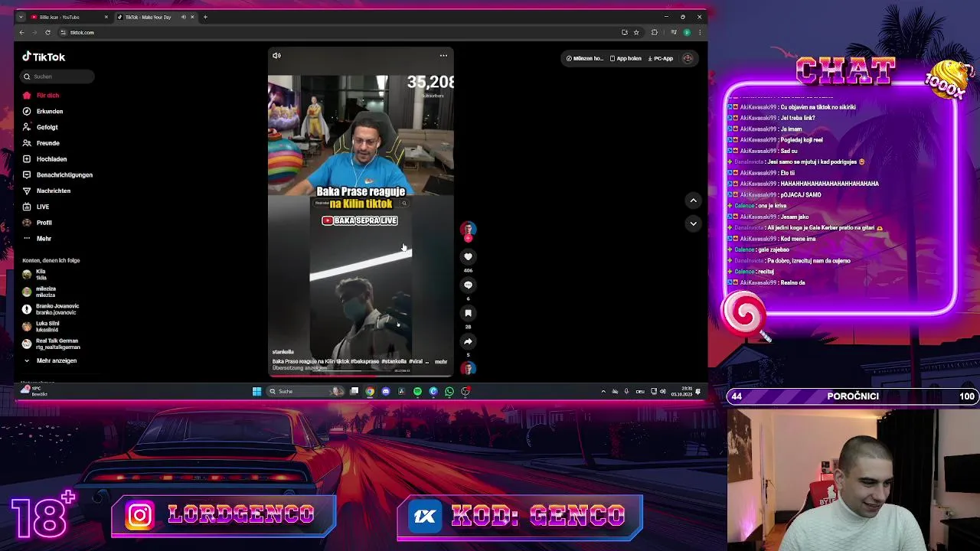This screenshot has width=980, height=551.
Task: Open the tab search dropdown arrow
Action: pos(21,17)
